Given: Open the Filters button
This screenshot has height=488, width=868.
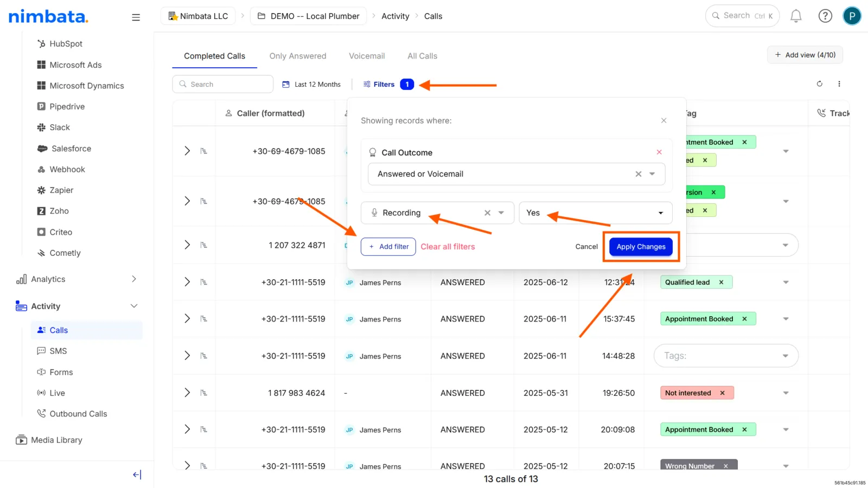Looking at the screenshot, I should 388,84.
